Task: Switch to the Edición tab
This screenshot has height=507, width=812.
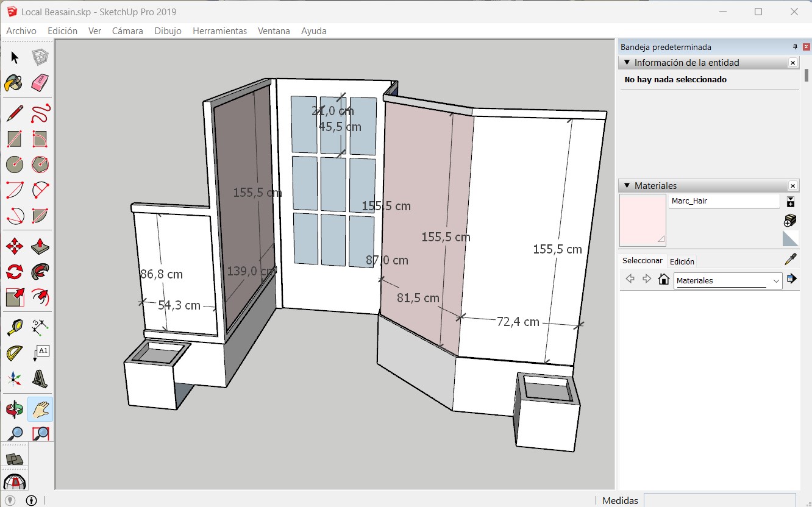Action: pos(682,261)
